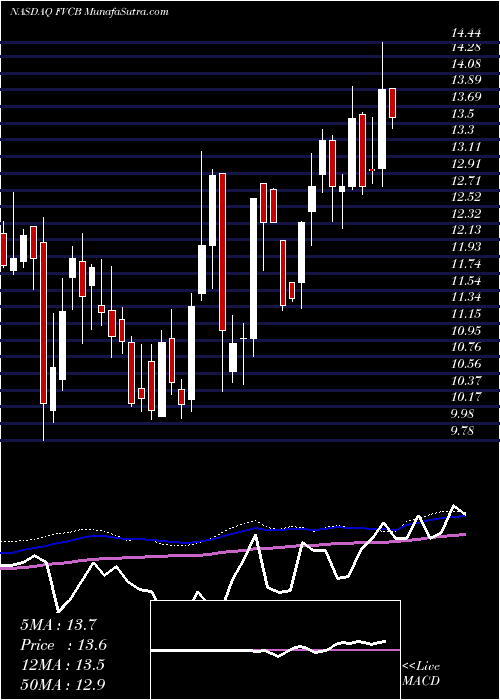Image resolution: width=500 pixels, height=700 pixels.
Task: Click the 11.93 price axis label
Action: [466, 247]
